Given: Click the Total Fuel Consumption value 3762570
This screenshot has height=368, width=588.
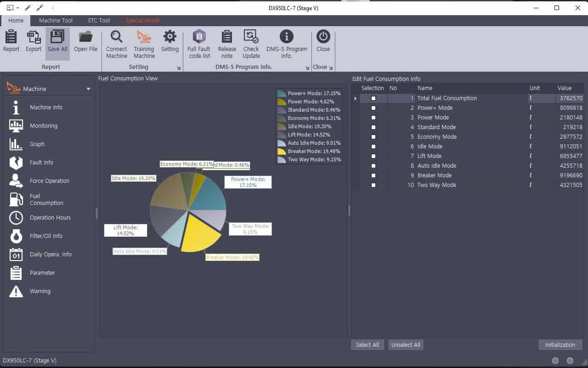Looking at the screenshot, I should tap(571, 98).
